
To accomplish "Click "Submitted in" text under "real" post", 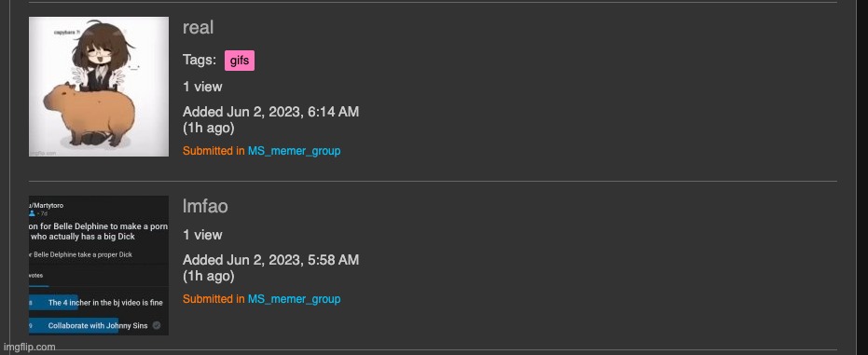I will pyautogui.click(x=214, y=150).
